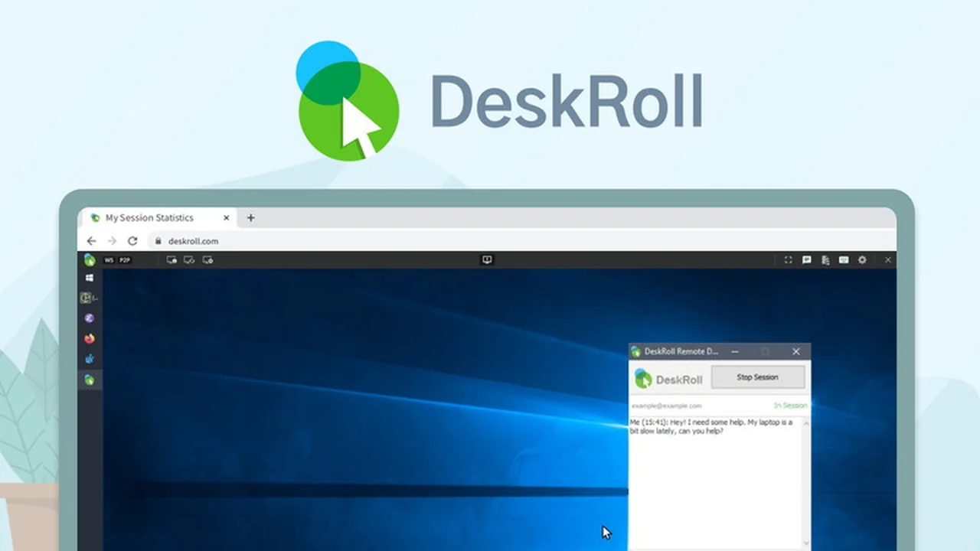Open session settings gear

point(862,260)
